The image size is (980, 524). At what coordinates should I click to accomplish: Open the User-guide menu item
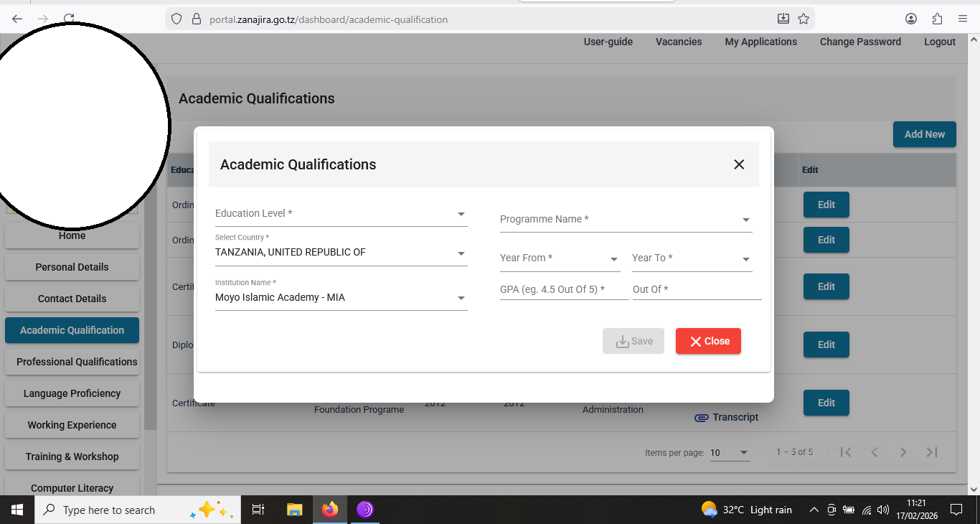608,42
